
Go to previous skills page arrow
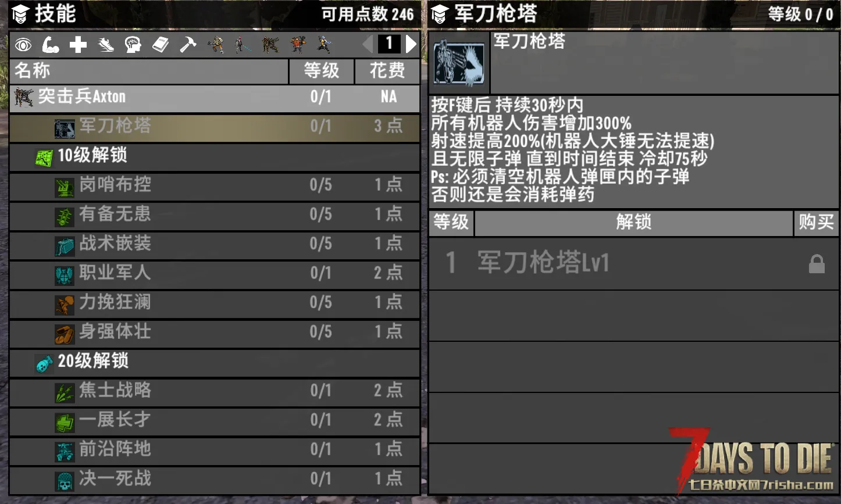click(368, 44)
